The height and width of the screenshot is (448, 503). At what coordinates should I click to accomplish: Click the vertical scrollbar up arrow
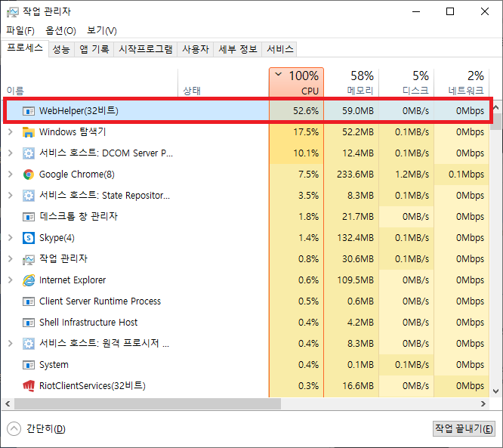(x=496, y=107)
